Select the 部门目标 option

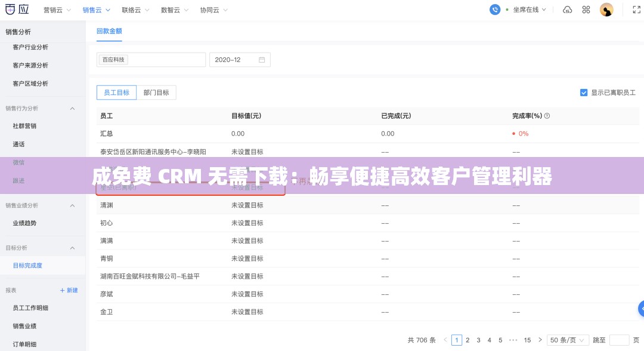click(156, 93)
